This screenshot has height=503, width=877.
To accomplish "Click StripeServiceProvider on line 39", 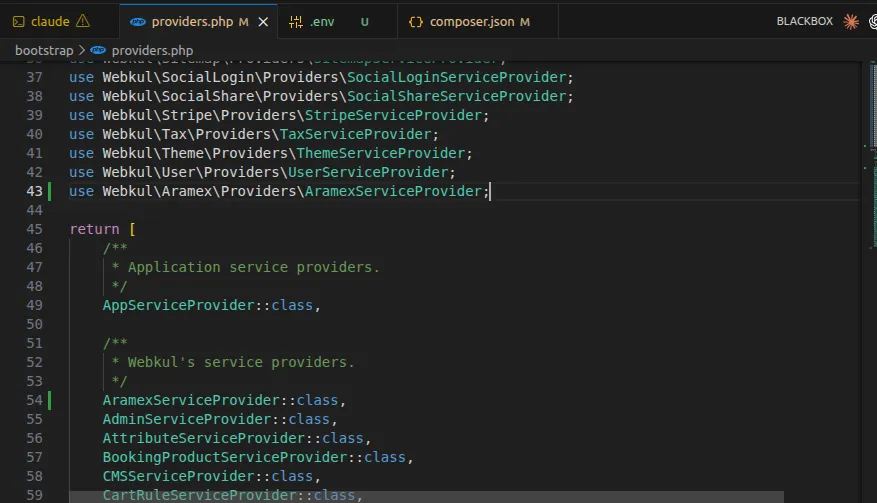I will (394, 115).
